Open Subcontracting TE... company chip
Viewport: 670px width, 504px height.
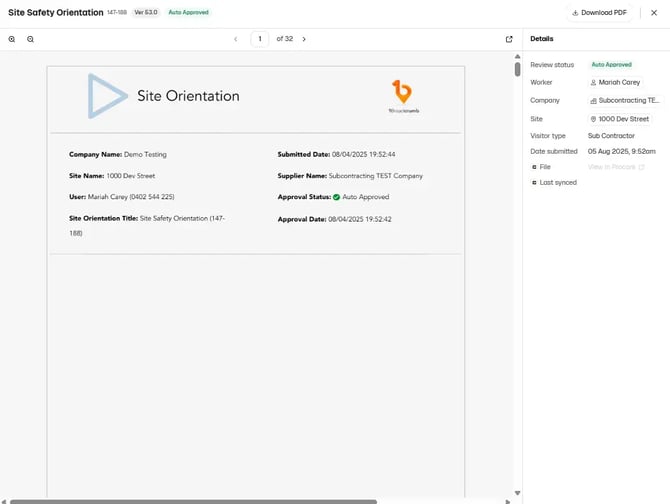point(625,100)
